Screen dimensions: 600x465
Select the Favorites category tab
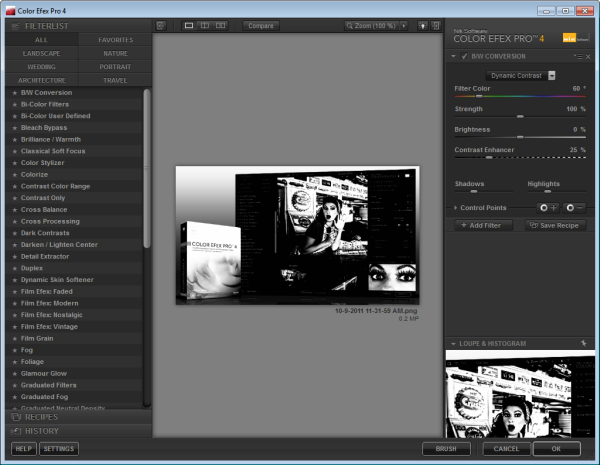115,40
